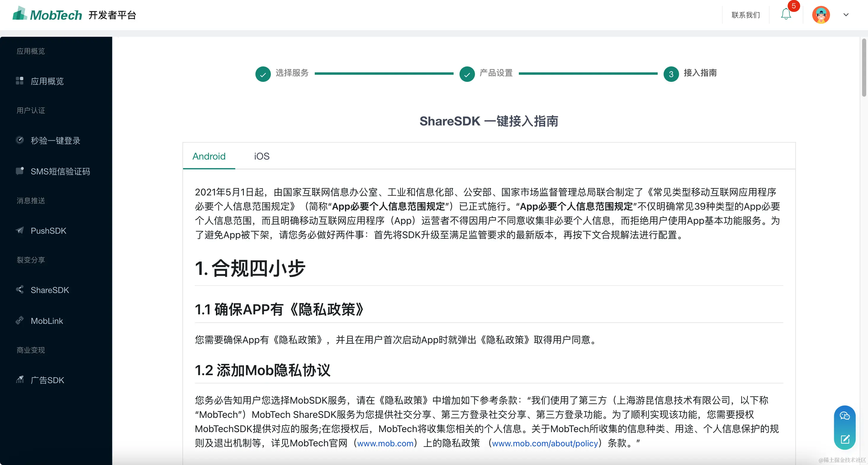The image size is (868, 465).
Task: Click the 产品设置 step checkmark
Action: click(467, 74)
